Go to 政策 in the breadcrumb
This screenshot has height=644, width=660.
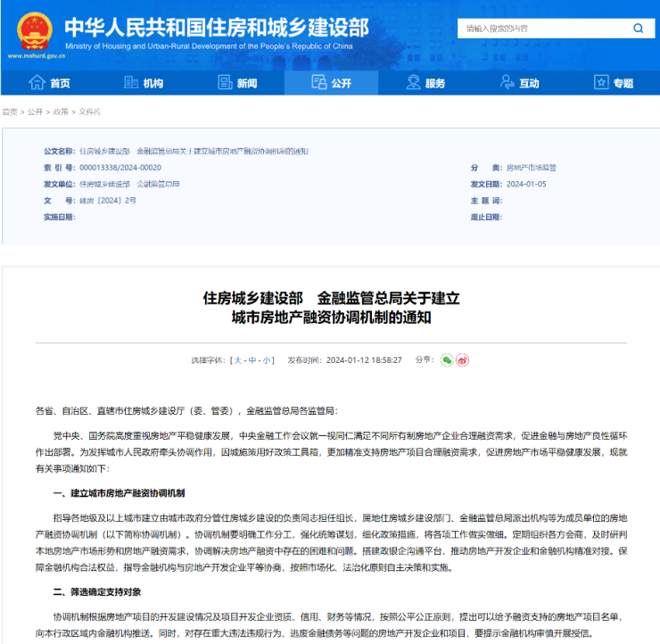pos(61,112)
